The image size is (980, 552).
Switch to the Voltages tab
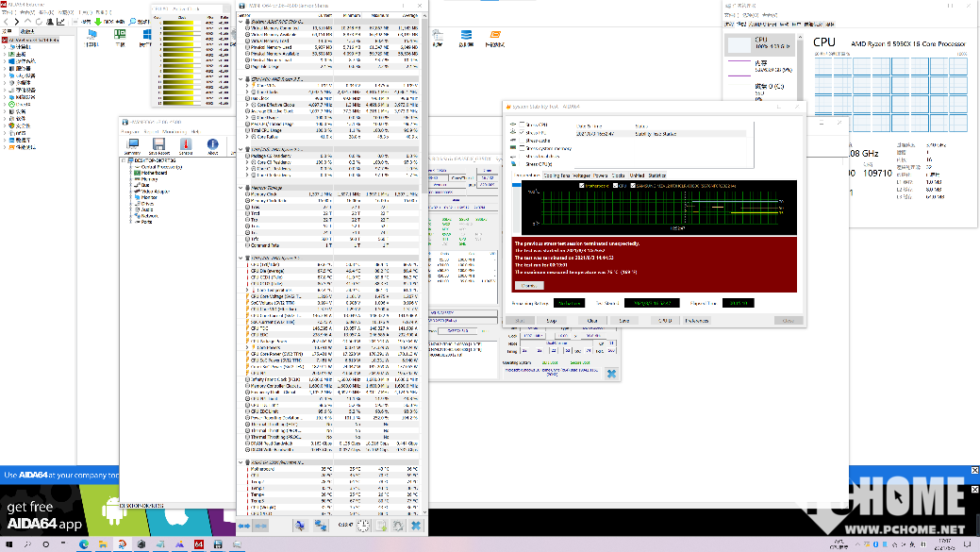pyautogui.click(x=581, y=176)
